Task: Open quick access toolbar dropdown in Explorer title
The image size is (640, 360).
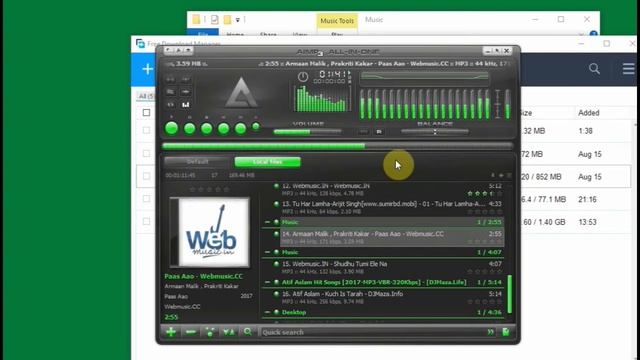Action: pos(238,20)
